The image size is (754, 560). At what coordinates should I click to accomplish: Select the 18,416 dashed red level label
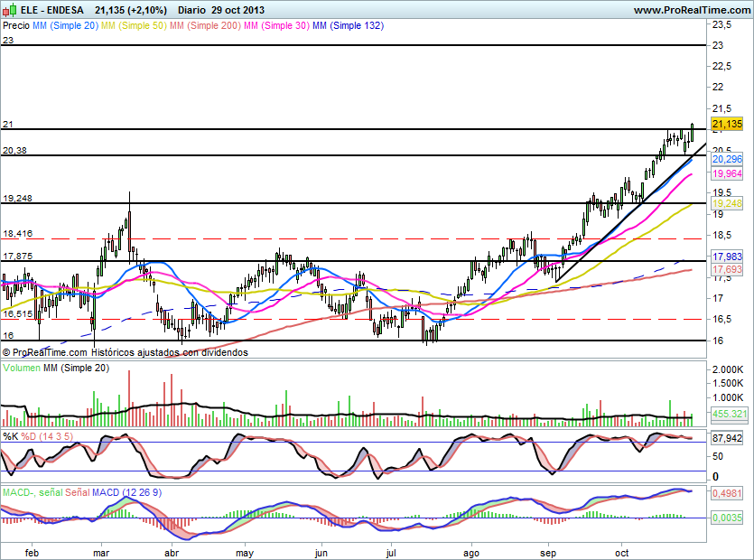tap(18, 233)
